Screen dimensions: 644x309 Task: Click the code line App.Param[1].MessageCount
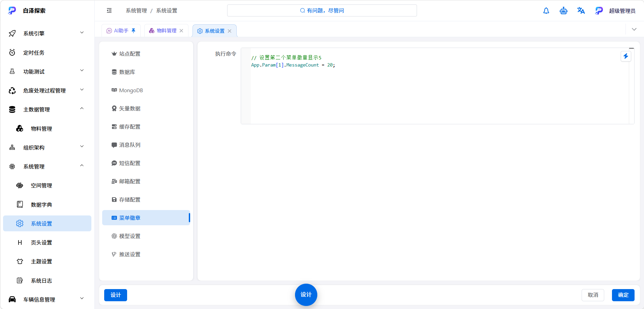click(293, 65)
